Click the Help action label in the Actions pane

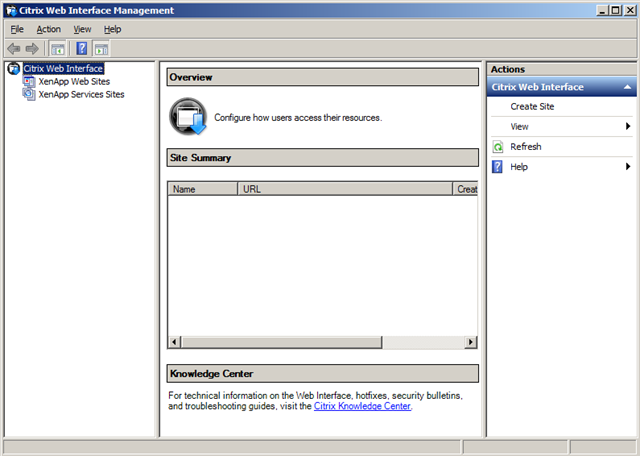click(x=519, y=167)
